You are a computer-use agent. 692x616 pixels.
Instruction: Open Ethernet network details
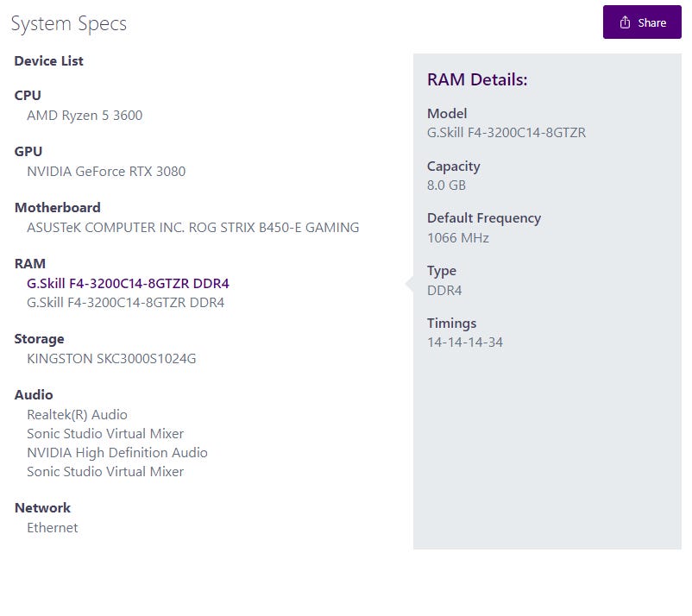[x=52, y=527]
